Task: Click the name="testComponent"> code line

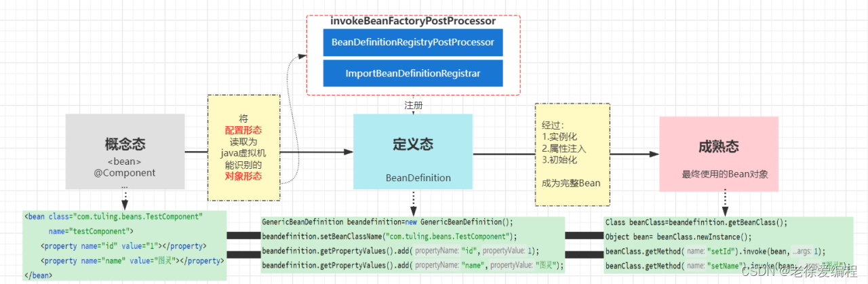Action: 91,231
